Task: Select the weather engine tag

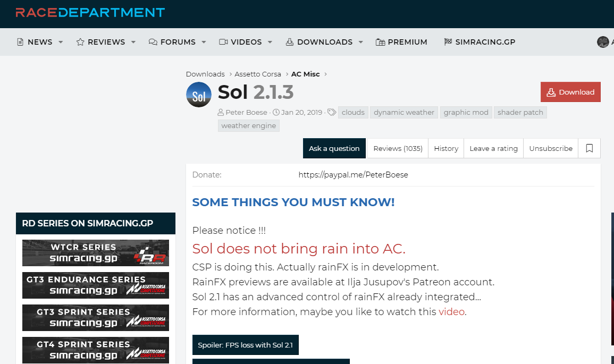Action: pos(249,125)
